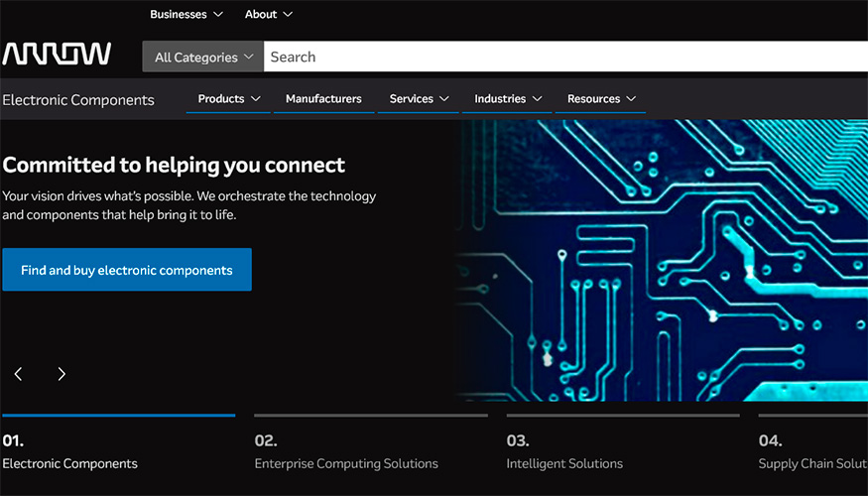Viewport: 868px width, 496px height.
Task: Expand the Industries menu
Action: point(508,99)
